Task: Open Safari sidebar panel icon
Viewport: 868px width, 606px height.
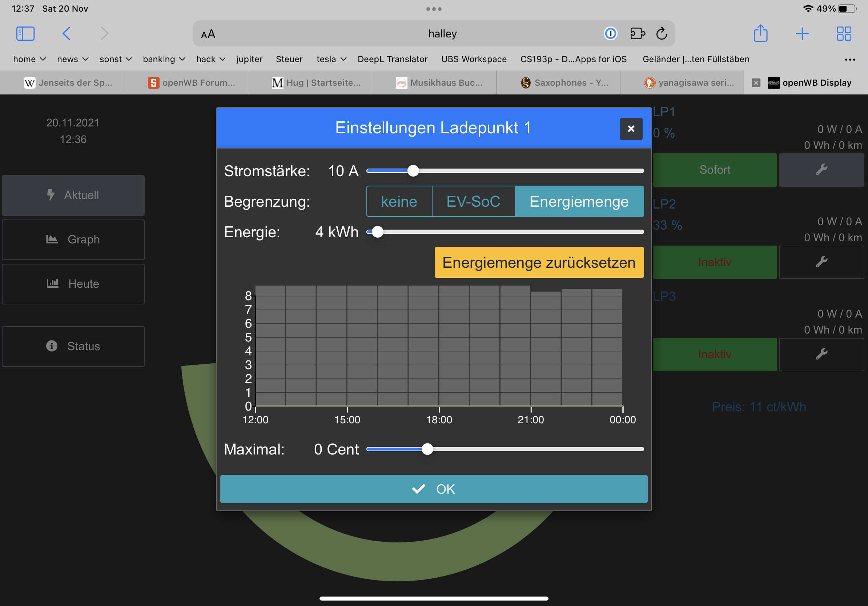Action: tap(25, 34)
